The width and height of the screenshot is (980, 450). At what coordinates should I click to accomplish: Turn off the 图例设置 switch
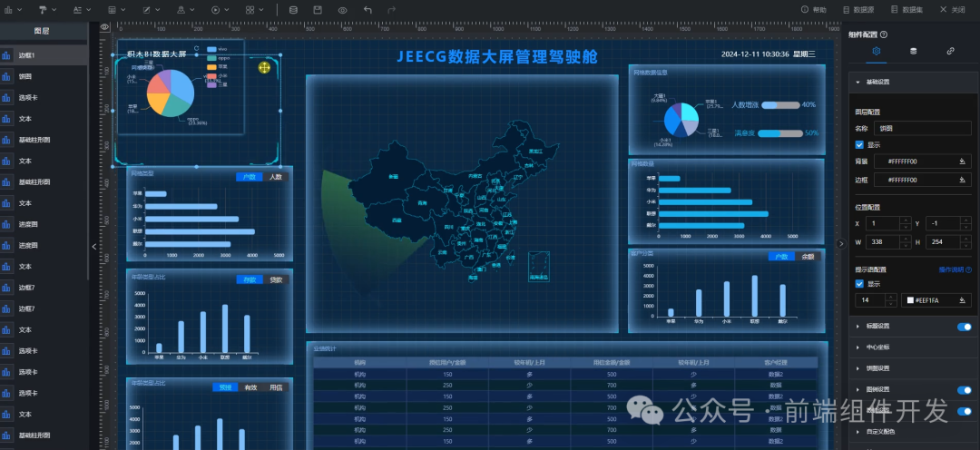[x=965, y=390]
